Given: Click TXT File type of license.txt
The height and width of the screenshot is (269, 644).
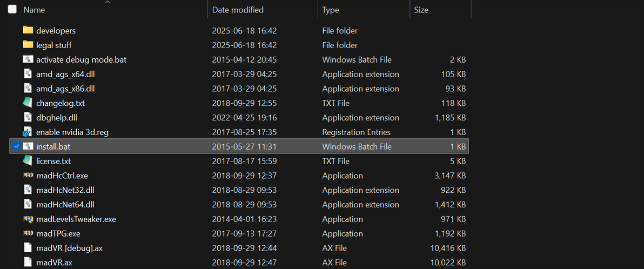Looking at the screenshot, I should click(336, 161).
